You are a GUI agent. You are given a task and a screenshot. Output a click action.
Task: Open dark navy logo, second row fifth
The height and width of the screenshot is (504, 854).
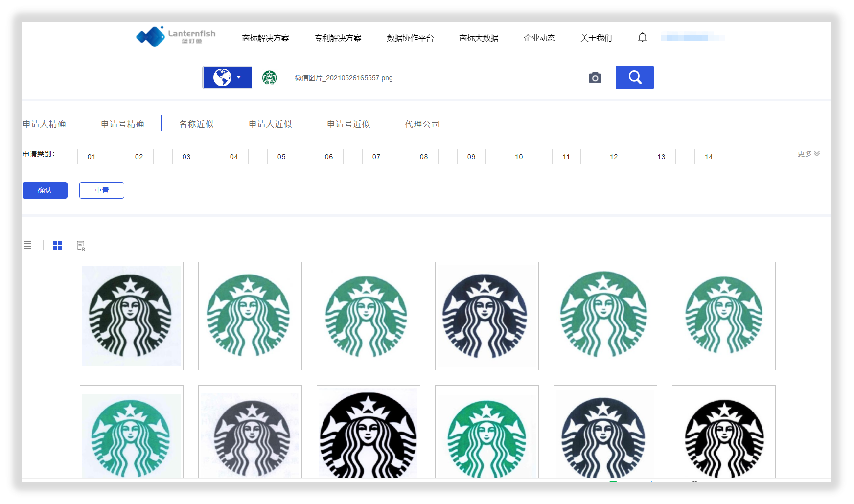click(x=605, y=432)
